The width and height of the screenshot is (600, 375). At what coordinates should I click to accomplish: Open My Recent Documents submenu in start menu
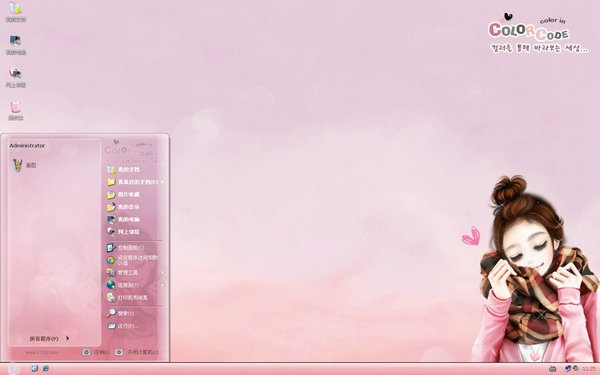tap(135, 182)
